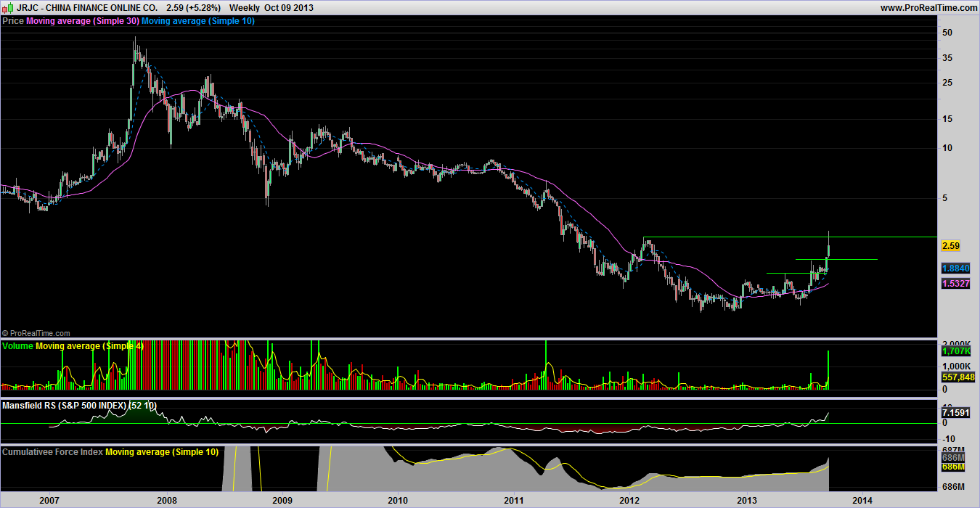Image resolution: width=980 pixels, height=508 pixels.
Task: Click Force Index Moving average (Simple 10)
Action: 162,452
